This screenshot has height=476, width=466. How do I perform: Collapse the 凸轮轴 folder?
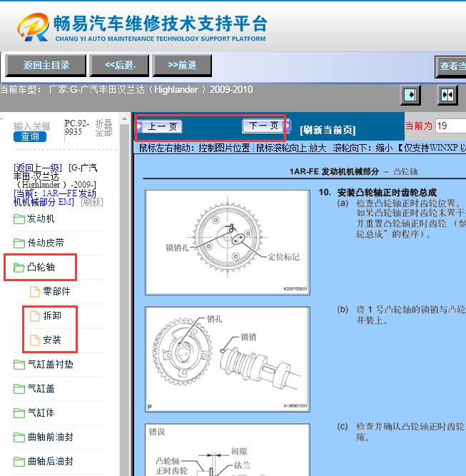(41, 267)
